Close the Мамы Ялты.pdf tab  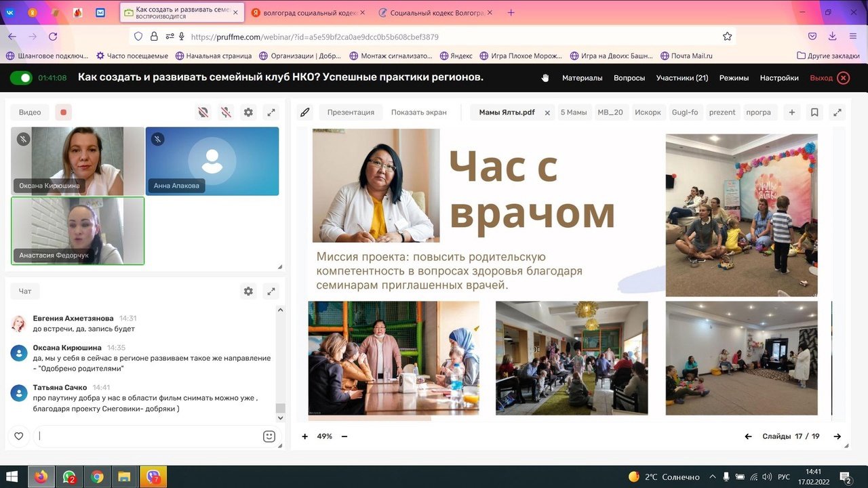pos(547,113)
